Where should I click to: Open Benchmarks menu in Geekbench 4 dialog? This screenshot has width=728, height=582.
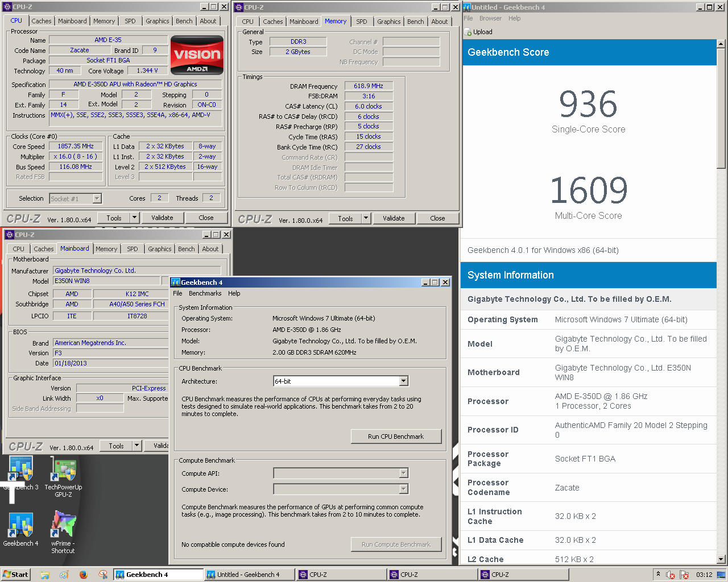(x=205, y=293)
